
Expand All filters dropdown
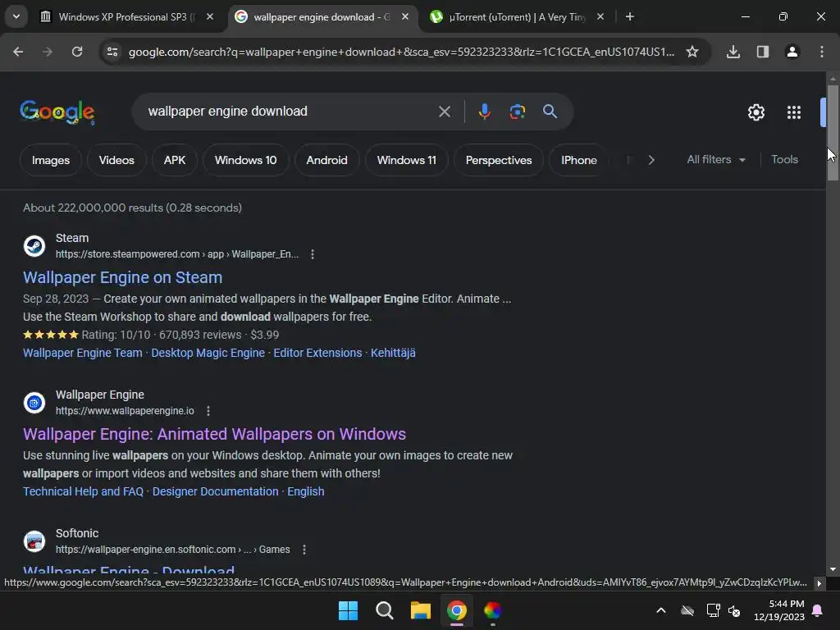click(715, 160)
